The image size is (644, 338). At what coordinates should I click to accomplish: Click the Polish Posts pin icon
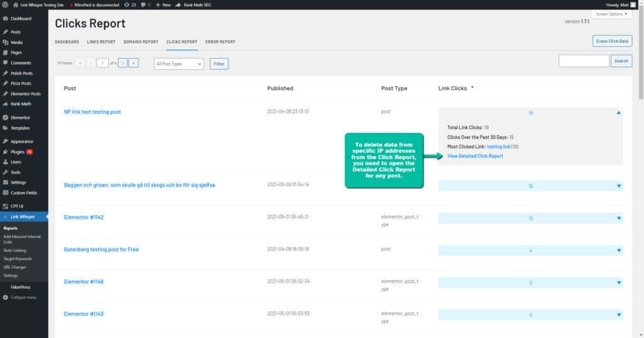5,73
